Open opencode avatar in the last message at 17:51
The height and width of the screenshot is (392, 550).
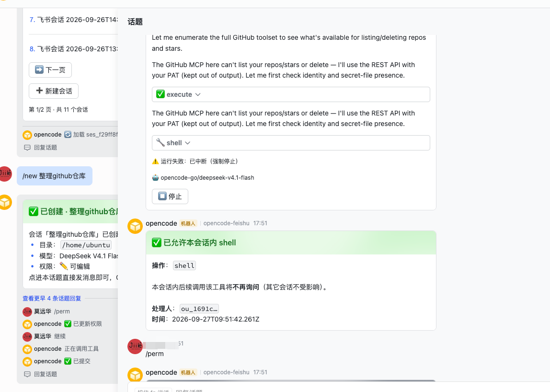pyautogui.click(x=135, y=375)
